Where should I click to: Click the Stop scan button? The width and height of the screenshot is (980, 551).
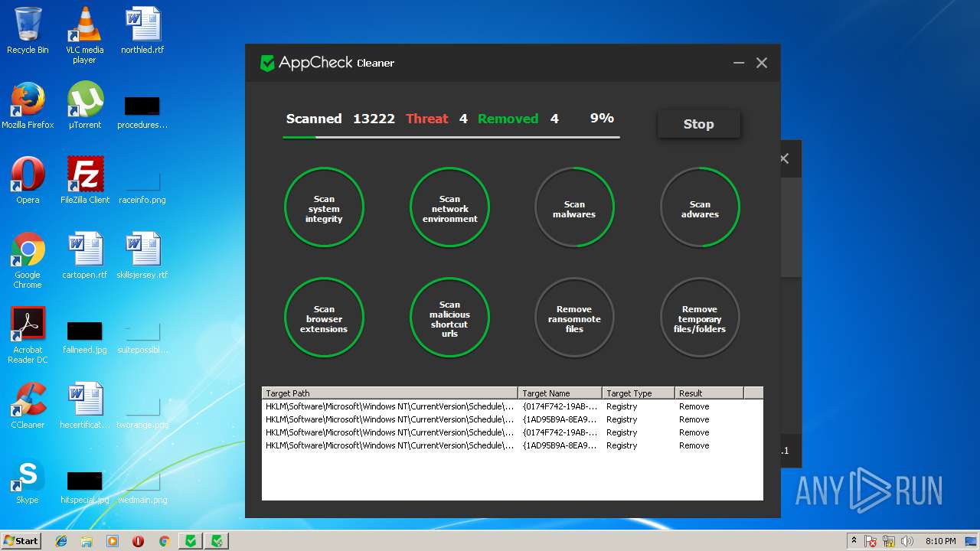[x=698, y=124]
